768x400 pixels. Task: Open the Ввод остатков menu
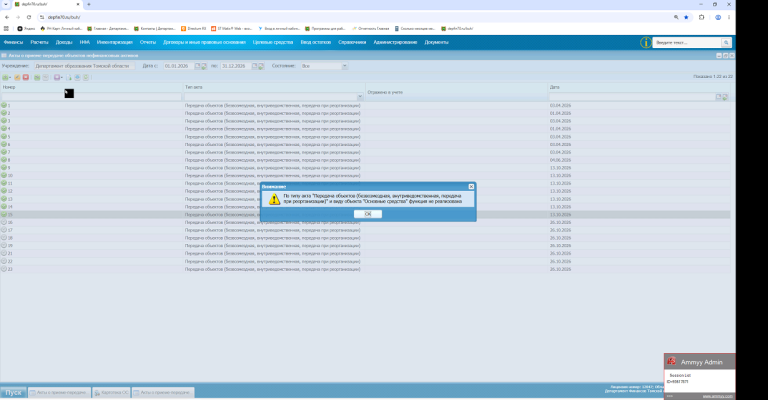(315, 43)
